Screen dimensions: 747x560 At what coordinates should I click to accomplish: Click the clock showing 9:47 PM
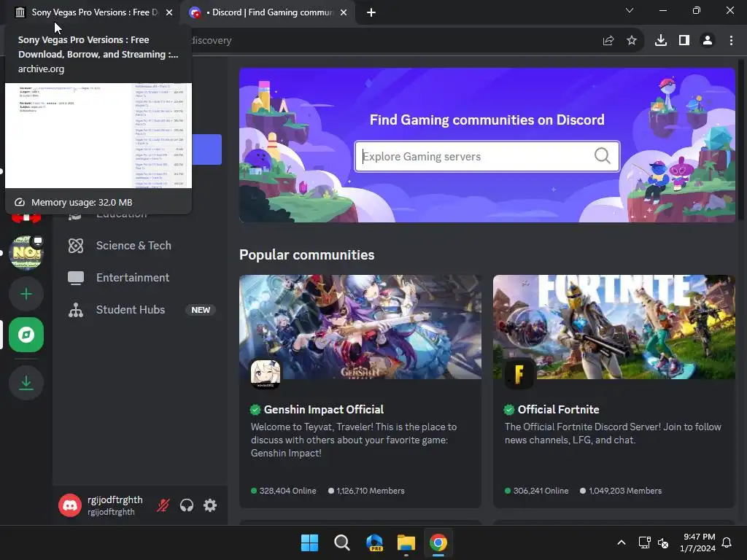point(699,537)
